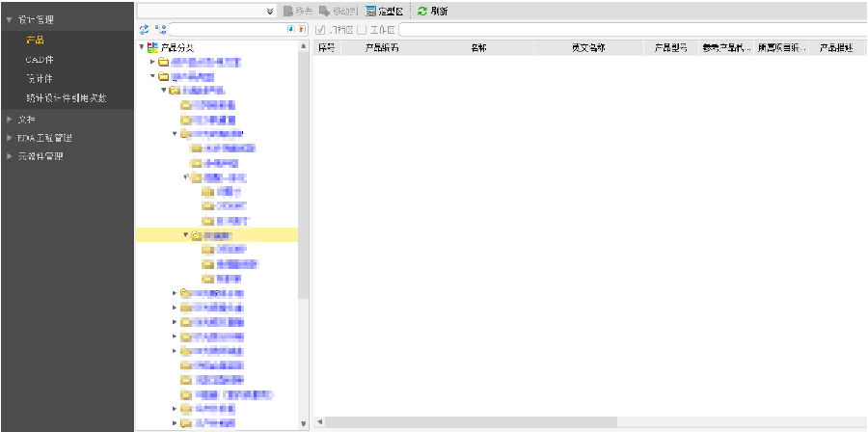The height and width of the screenshot is (432, 868).
Task: Click the folder icon in highlighted row
Action: point(196,235)
